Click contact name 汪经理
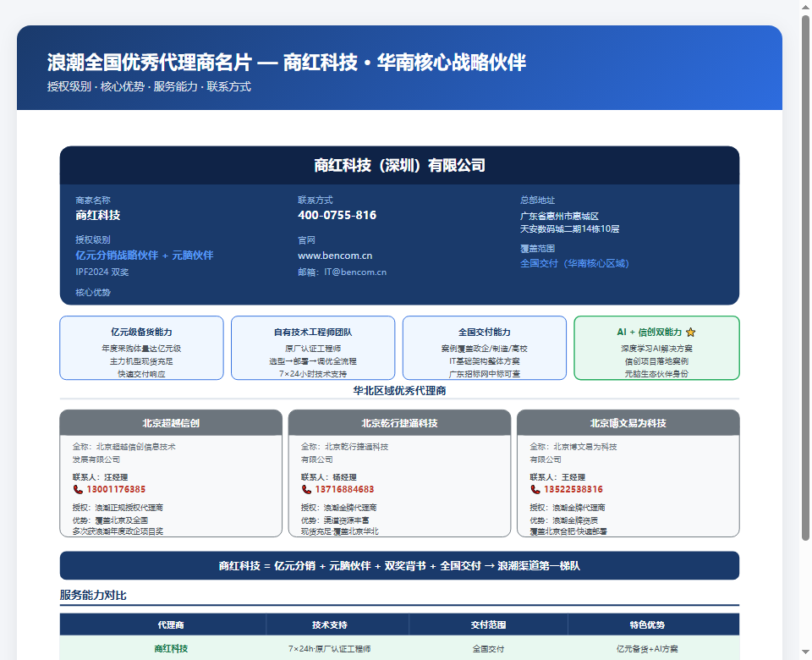Viewport: 812px width, 660px height. [x=116, y=477]
